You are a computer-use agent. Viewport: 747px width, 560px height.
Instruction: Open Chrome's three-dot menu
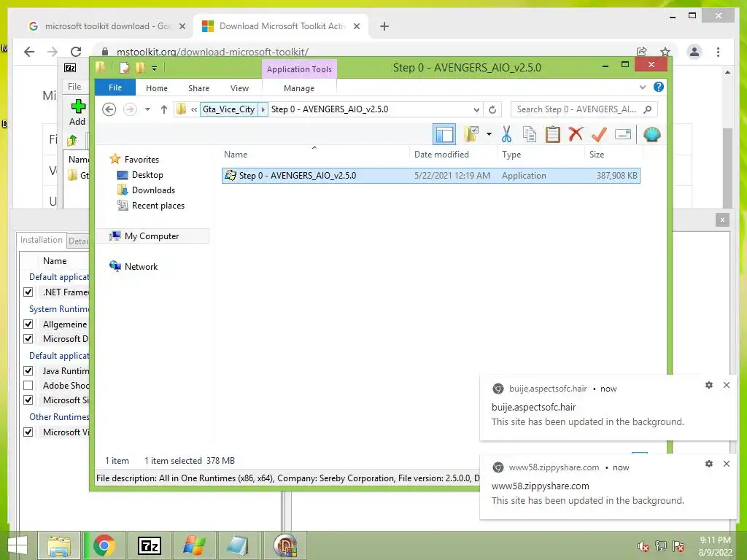point(718,52)
